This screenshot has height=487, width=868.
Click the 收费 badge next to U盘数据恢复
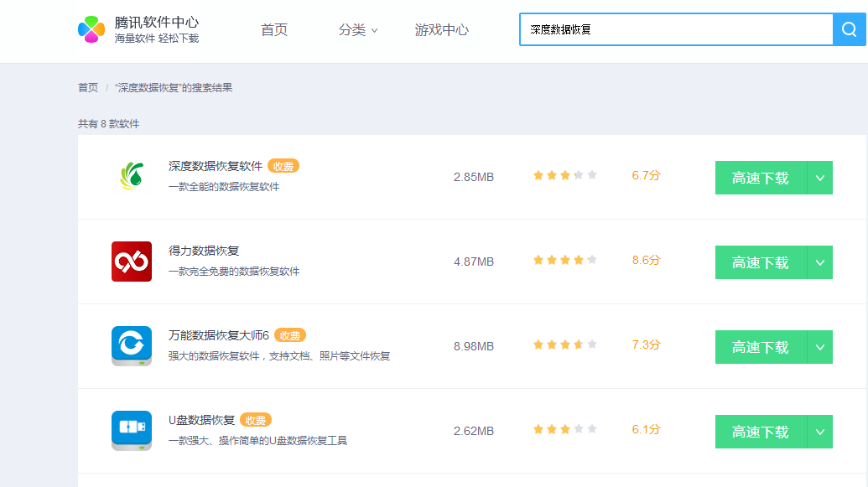click(x=256, y=420)
